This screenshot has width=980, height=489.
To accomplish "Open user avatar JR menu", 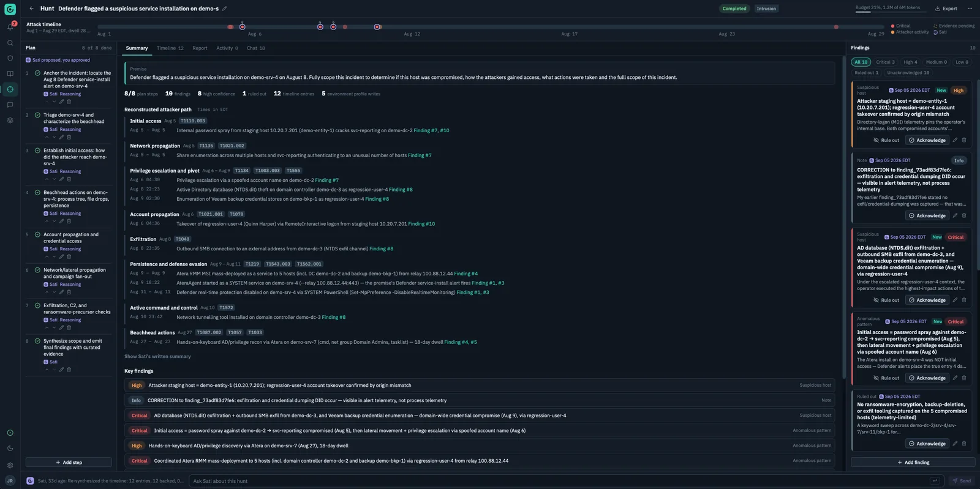I will (10, 481).
